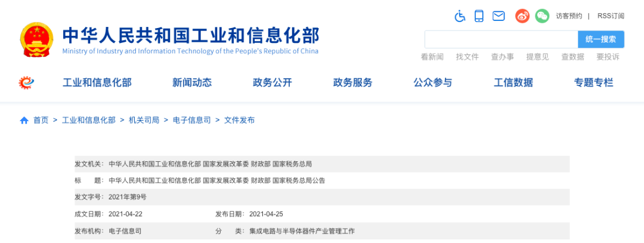644x243 pixels.
Task: Go to 机关司局 breadcrumb link
Action: pos(144,121)
